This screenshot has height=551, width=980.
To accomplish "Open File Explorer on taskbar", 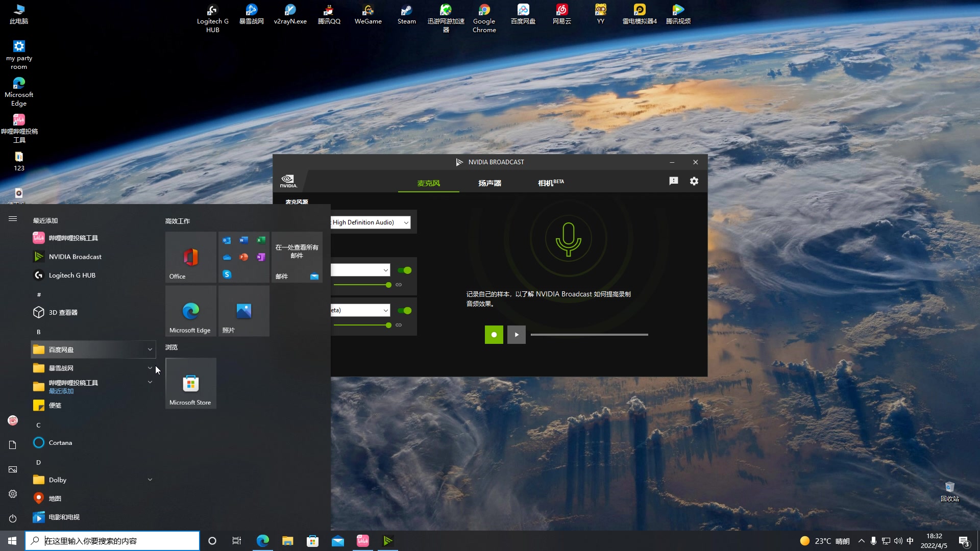I will pos(287,541).
